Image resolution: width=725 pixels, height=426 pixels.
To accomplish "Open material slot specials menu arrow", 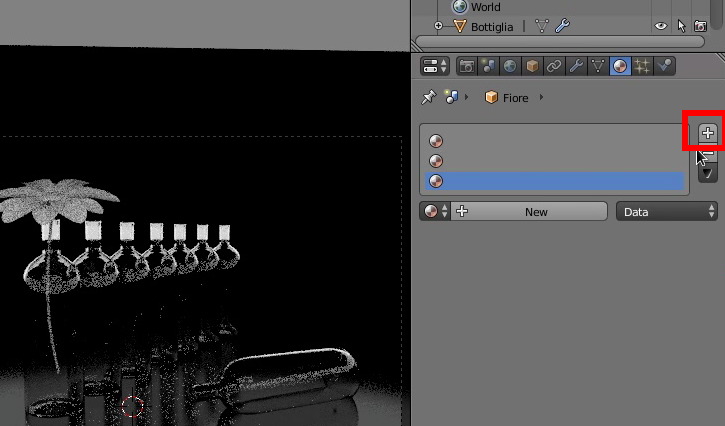I will point(707,173).
